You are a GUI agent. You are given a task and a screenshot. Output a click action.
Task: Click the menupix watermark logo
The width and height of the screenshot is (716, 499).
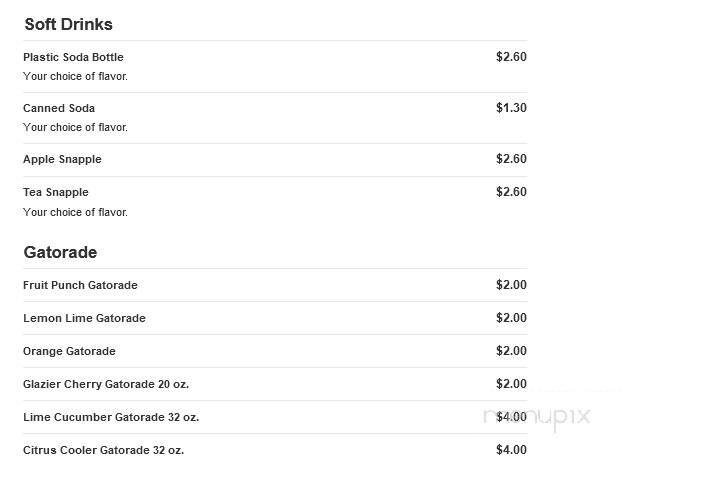pos(537,417)
